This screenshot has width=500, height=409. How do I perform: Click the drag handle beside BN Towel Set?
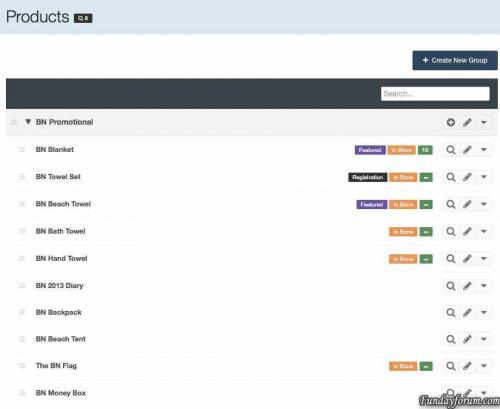(22, 177)
